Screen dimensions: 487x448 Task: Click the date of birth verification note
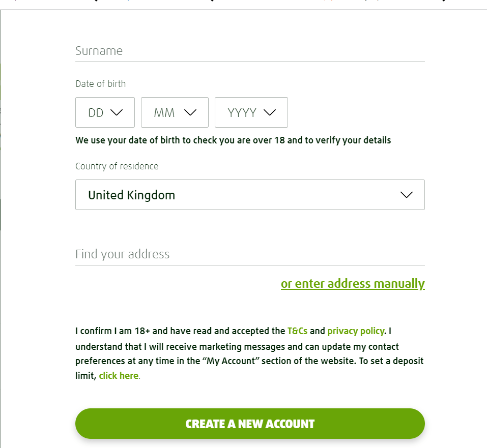[x=233, y=140]
